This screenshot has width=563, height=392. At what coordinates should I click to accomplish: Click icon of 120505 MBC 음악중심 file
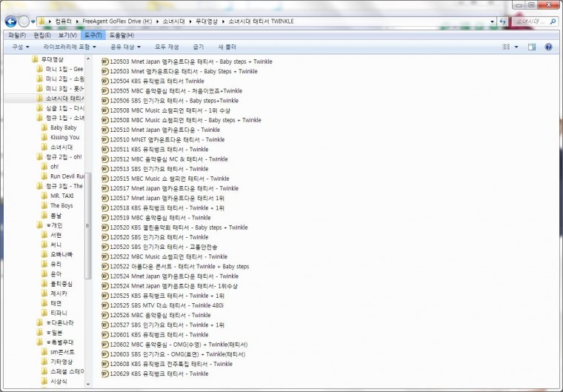105,91
